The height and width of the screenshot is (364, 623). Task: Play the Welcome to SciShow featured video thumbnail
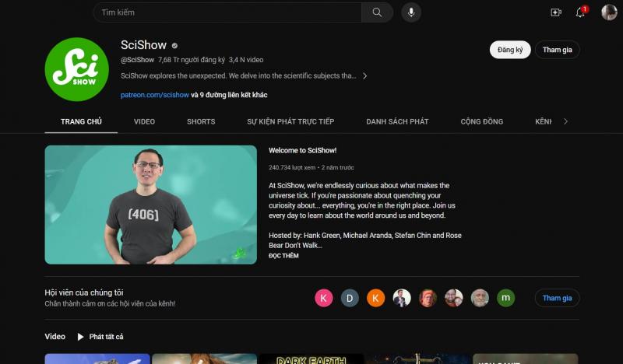[150, 205]
